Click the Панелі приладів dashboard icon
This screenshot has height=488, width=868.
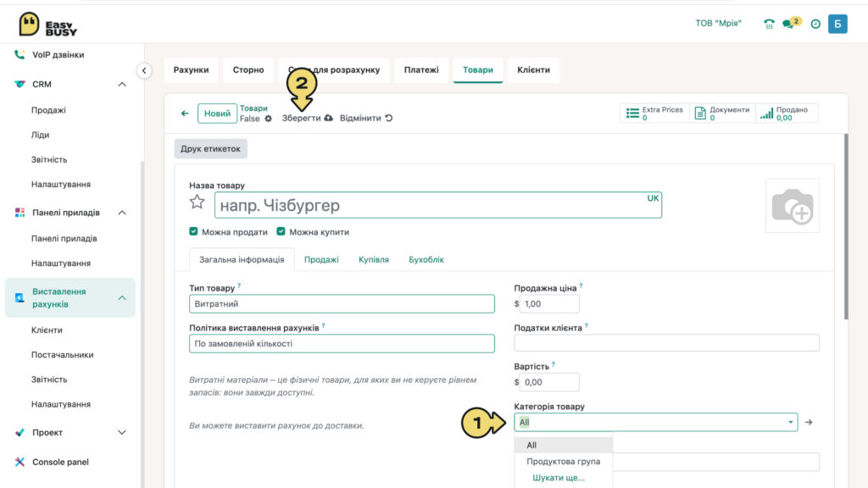(x=19, y=213)
